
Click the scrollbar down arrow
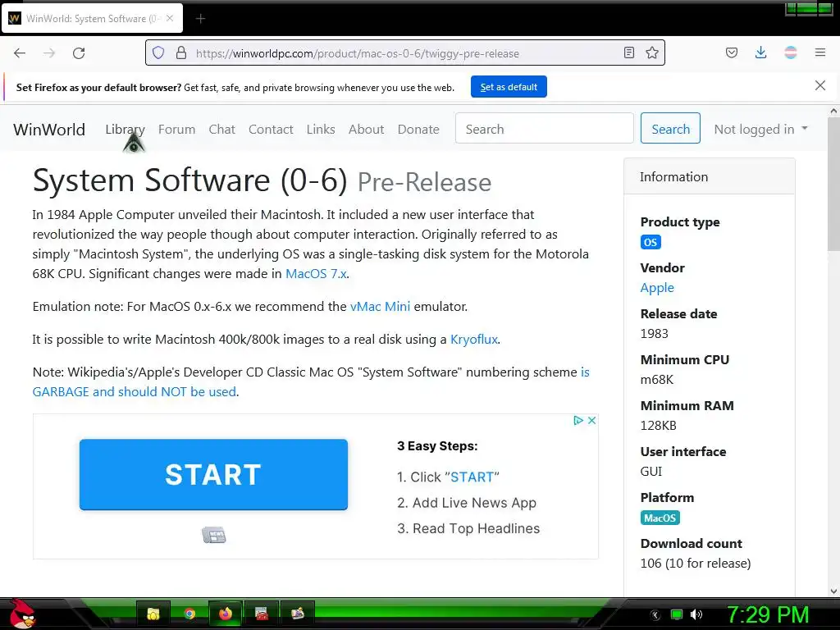pyautogui.click(x=833, y=591)
